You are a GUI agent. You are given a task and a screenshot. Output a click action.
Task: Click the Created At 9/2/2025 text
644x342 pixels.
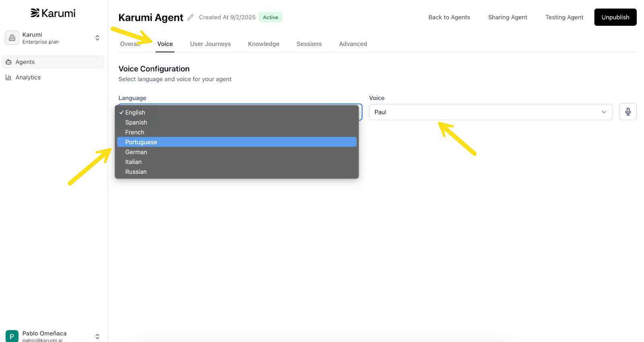pyautogui.click(x=227, y=17)
